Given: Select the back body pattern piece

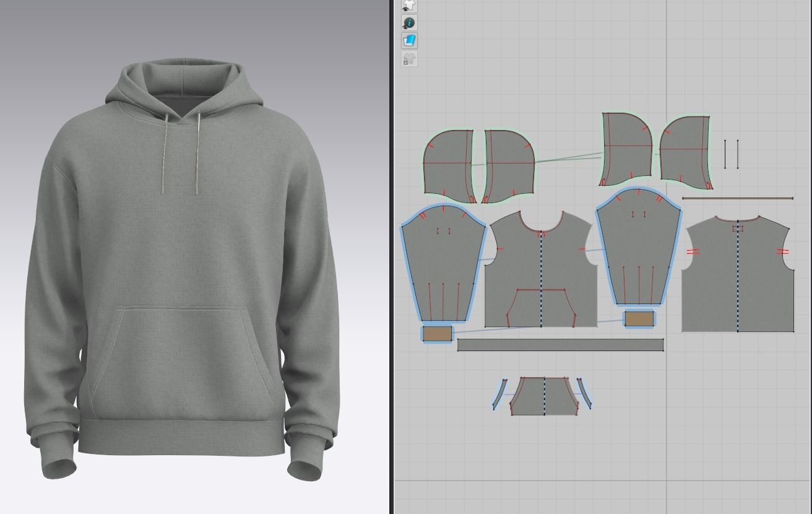Looking at the screenshot, I should 738,274.
